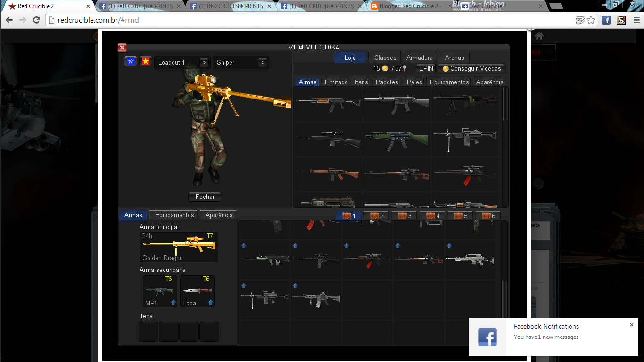
Task: Pick the shop rifle with wooden handguard and folding stock
Action: [x=328, y=104]
